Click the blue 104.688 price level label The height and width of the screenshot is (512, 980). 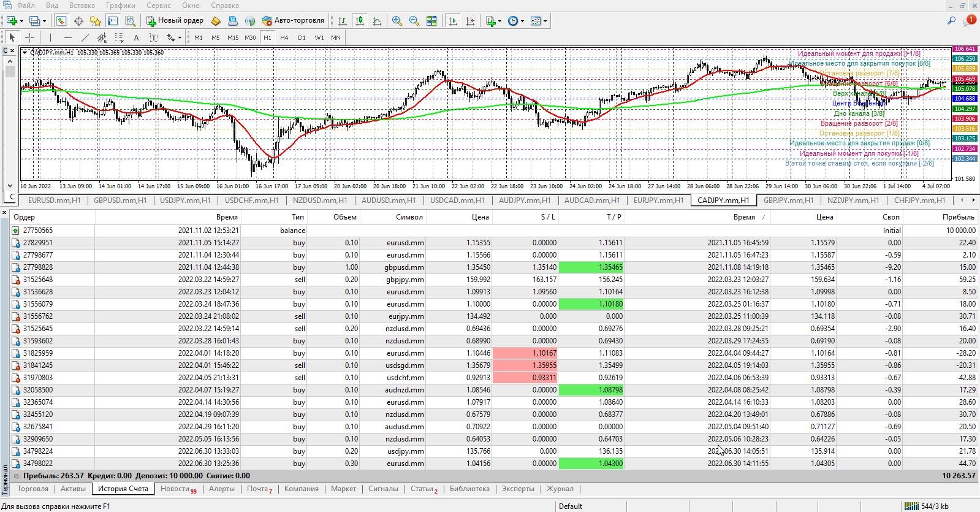965,99
